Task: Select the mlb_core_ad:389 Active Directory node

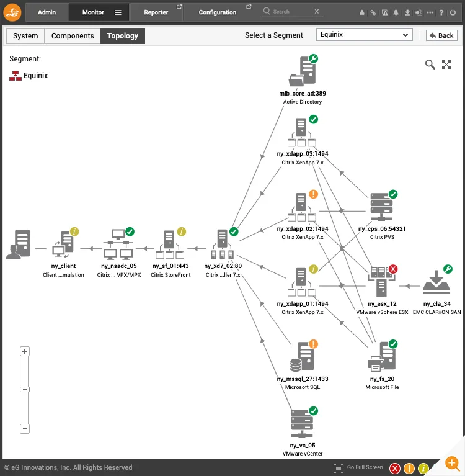Action: point(303,71)
